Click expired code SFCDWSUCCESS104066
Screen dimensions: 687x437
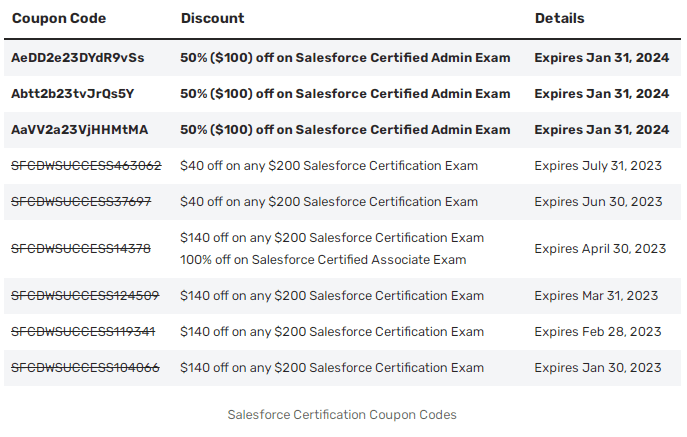click(x=85, y=368)
